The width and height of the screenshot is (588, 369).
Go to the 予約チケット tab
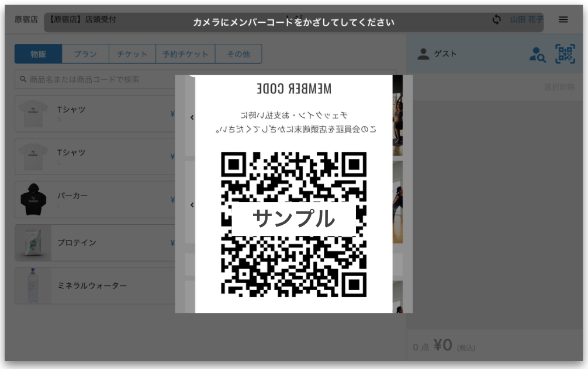tap(185, 54)
